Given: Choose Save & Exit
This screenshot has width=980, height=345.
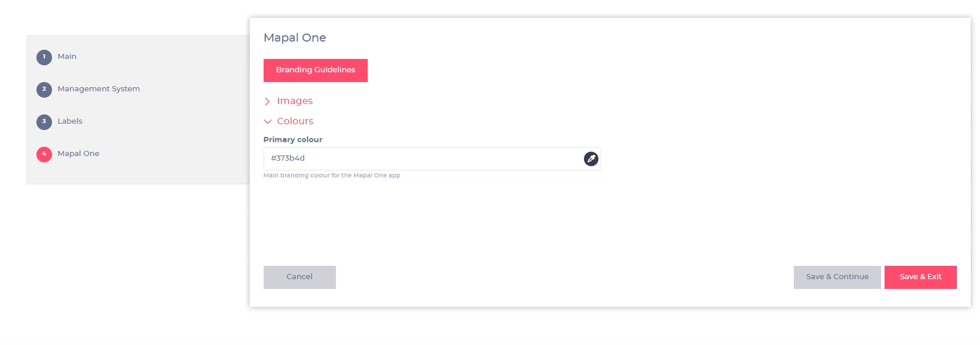Looking at the screenshot, I should [x=920, y=277].
